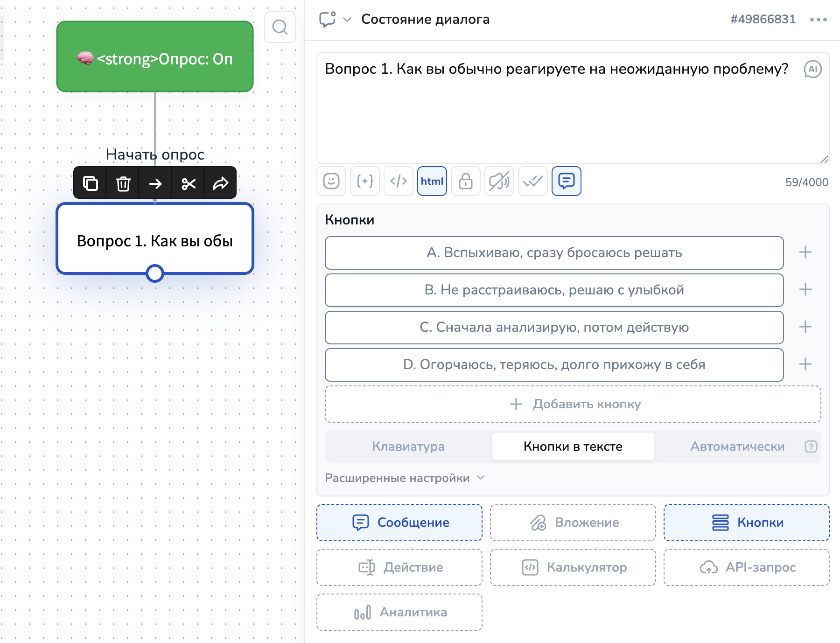Click the share arrow icon in node toolbar
Screen dimensions: 840x643
(x=220, y=183)
